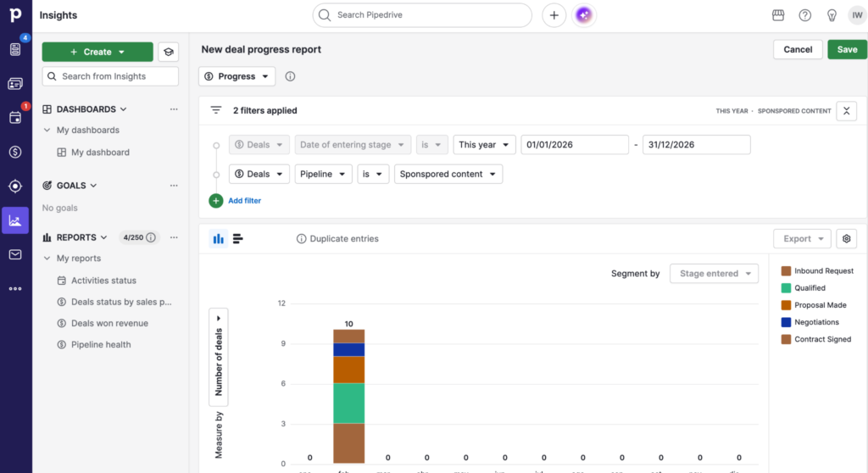This screenshot has width=868, height=473.
Task: Open Dashboards section more options ellipsis
Action: click(x=174, y=109)
